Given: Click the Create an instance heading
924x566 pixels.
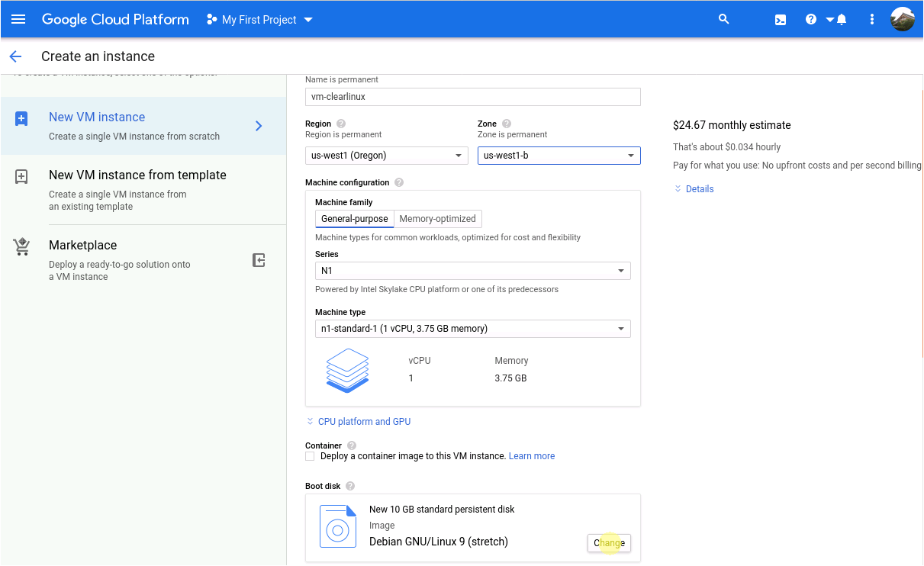Looking at the screenshot, I should coord(98,56).
